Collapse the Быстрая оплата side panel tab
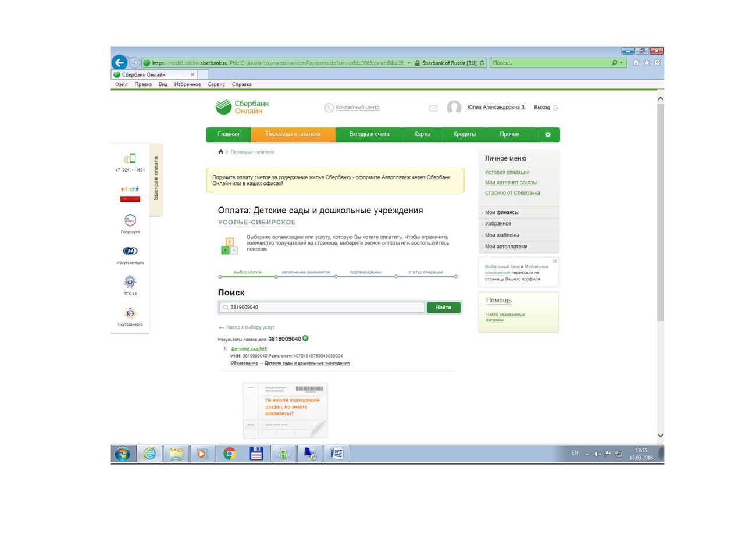756x535 pixels. click(156, 179)
